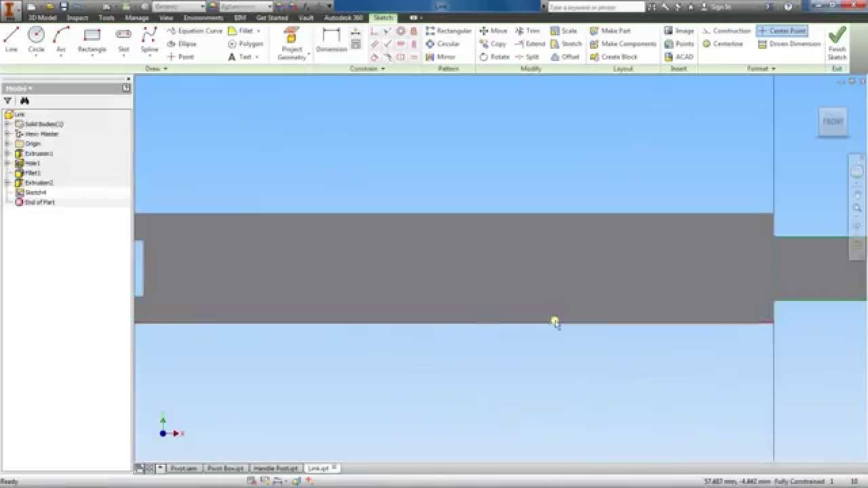Select the Circle sketch tool
This screenshot has width=868, height=488.
(x=36, y=40)
